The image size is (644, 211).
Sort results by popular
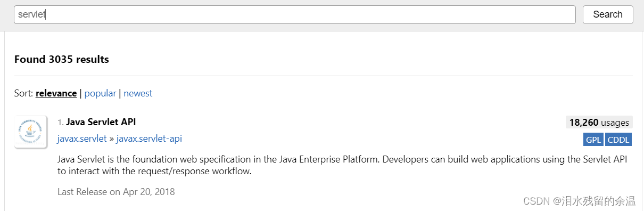[x=100, y=93]
